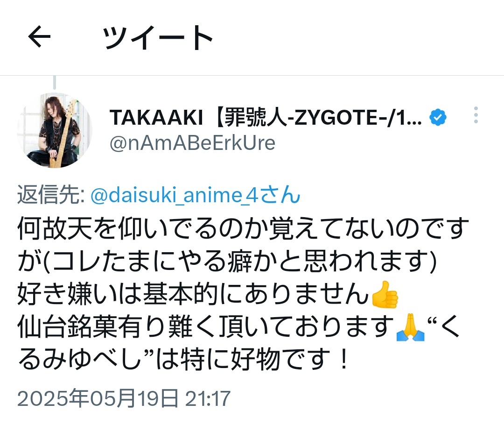Click the text るみゆべし in the tweet

(x=79, y=360)
